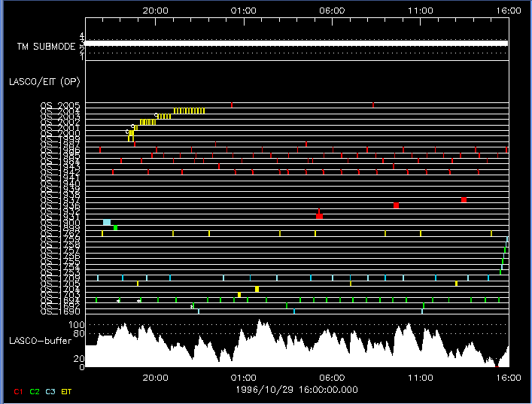Click the green C2 legend label

34,392
